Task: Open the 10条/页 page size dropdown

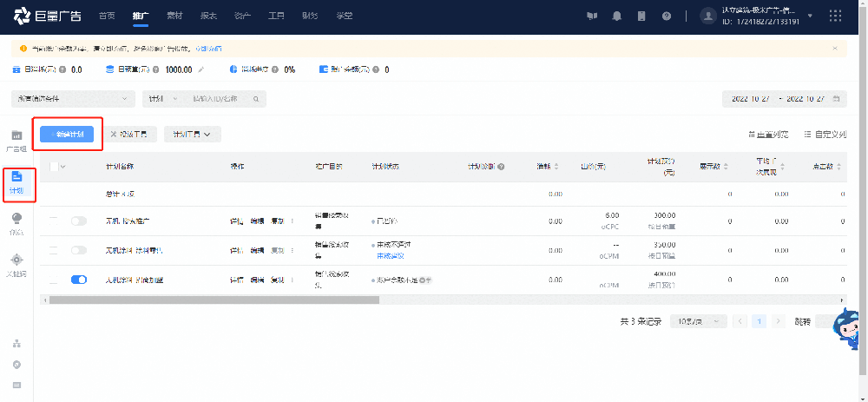Action: [x=700, y=321]
